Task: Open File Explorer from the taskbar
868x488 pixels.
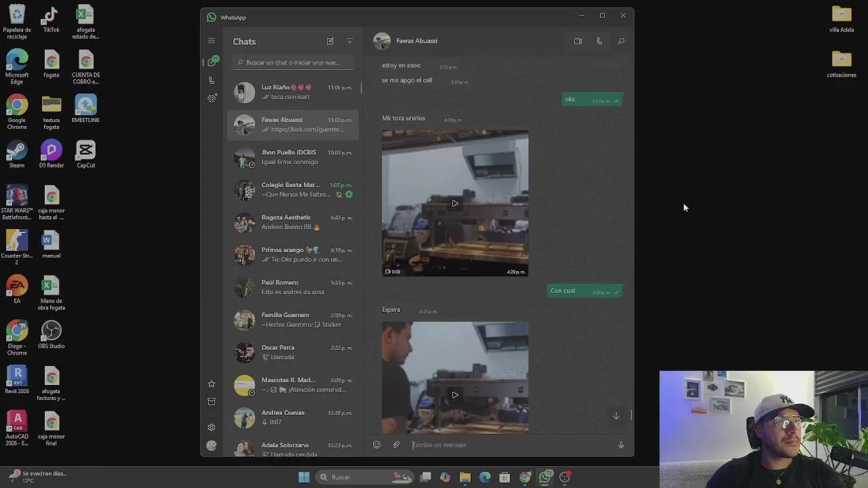Action: 465,477
